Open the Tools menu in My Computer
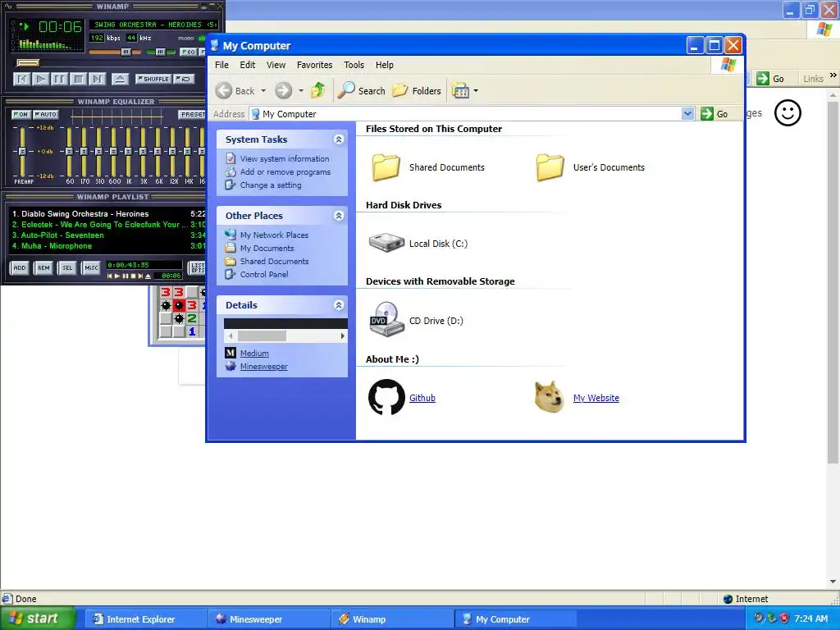 point(354,65)
